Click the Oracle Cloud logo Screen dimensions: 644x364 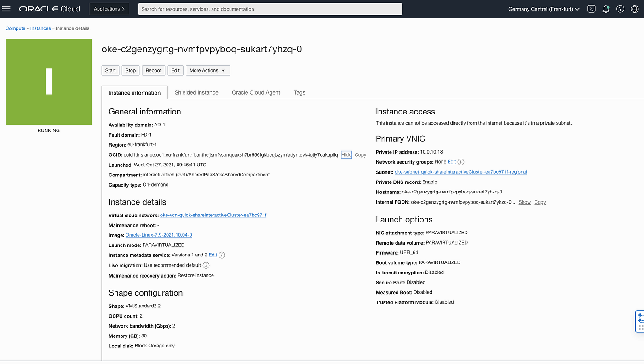point(49,9)
